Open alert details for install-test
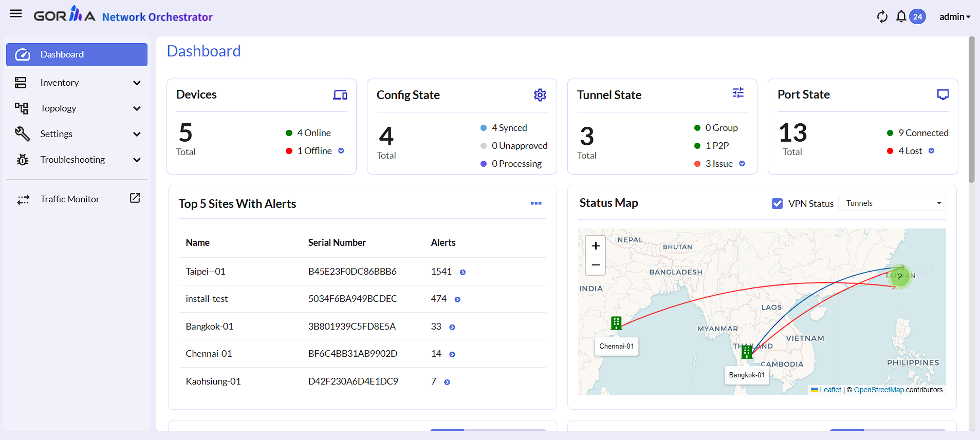 point(457,300)
